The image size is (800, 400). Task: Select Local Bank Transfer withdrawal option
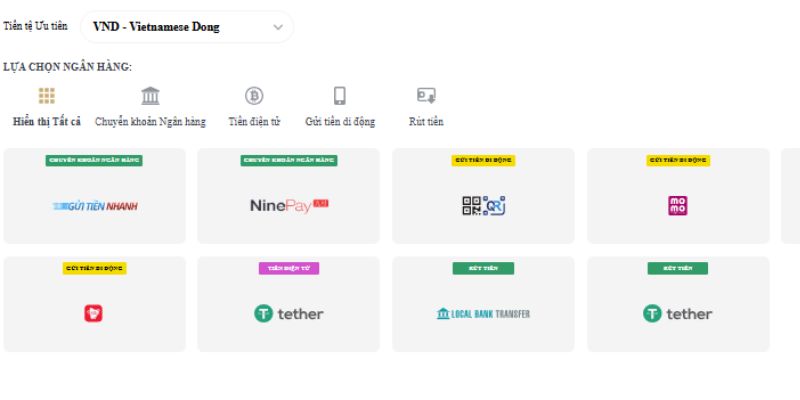pyautogui.click(x=483, y=304)
